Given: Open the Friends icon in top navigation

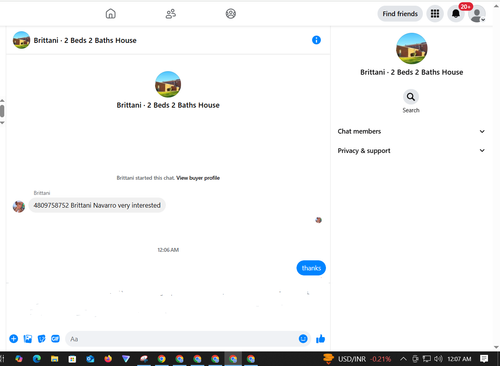Looking at the screenshot, I should [171, 14].
